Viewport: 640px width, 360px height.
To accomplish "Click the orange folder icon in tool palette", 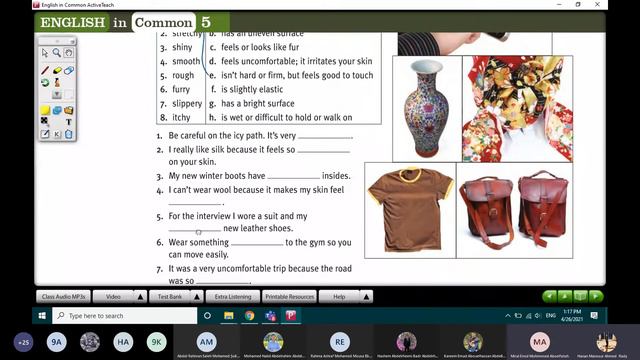I will [x=69, y=110].
